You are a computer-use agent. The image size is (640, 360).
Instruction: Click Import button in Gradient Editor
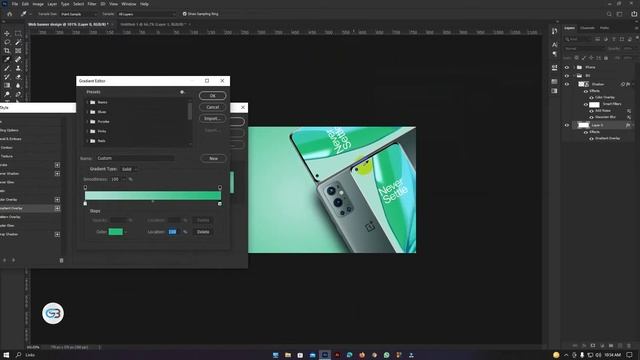tap(213, 118)
